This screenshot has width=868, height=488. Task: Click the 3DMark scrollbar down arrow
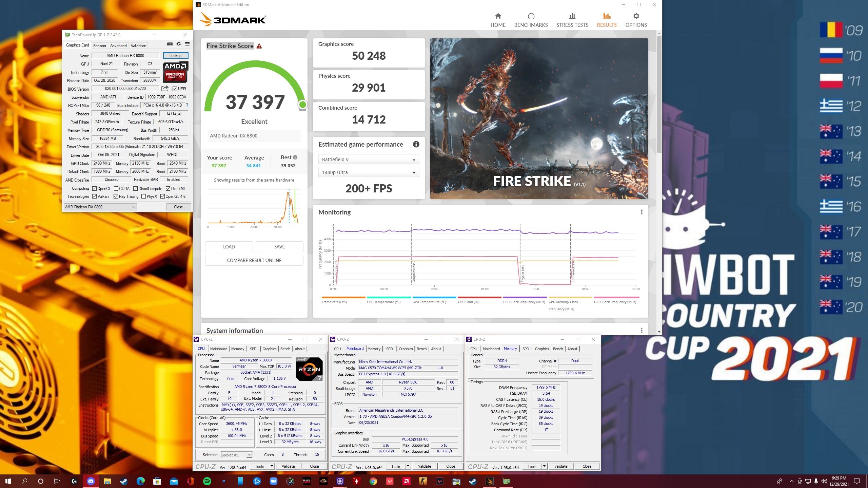(x=659, y=332)
